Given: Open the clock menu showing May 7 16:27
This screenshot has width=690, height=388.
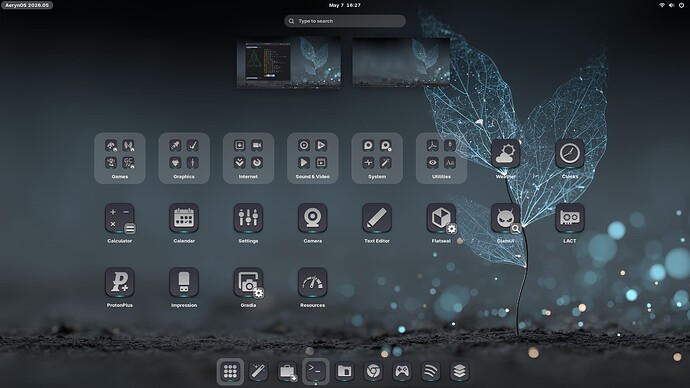Looking at the screenshot, I should pos(345,5).
